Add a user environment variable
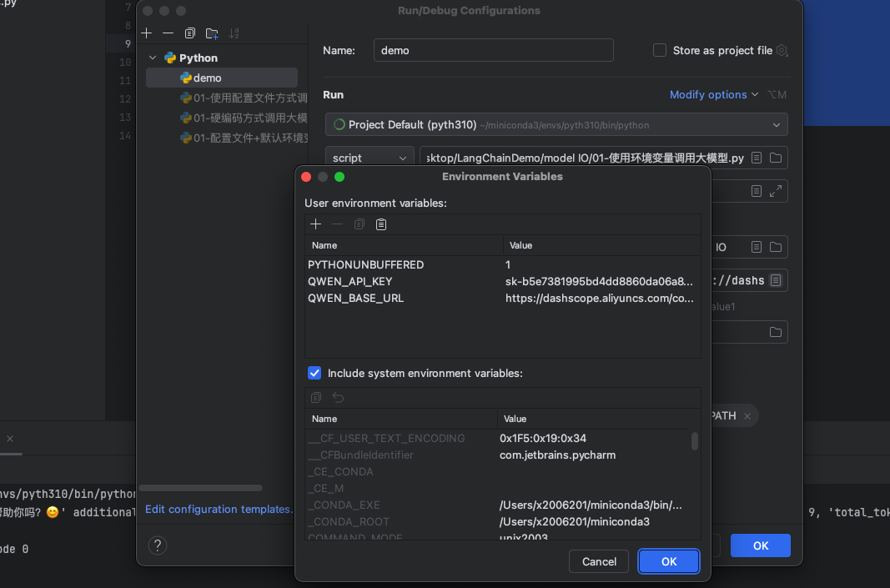890x588 pixels. click(x=315, y=224)
